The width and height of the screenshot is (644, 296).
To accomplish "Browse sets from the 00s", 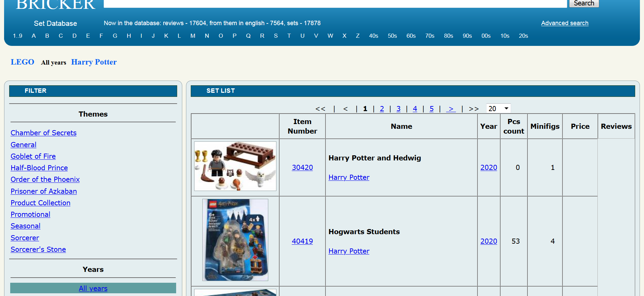I will (x=486, y=36).
